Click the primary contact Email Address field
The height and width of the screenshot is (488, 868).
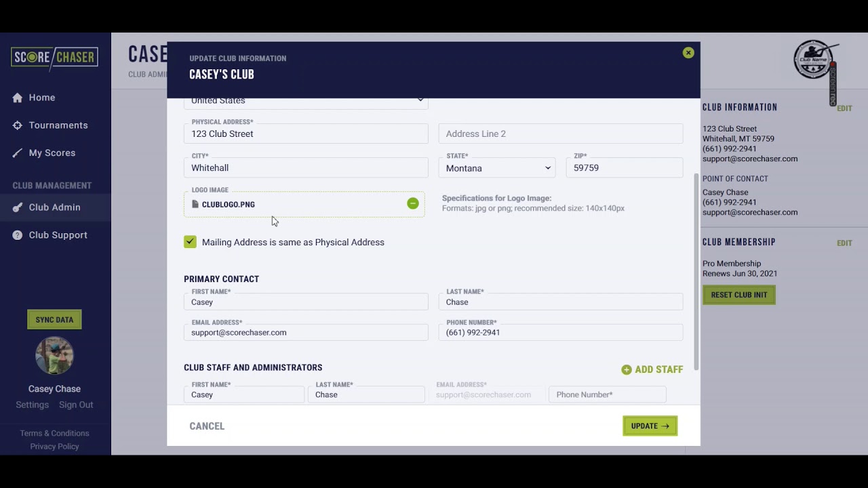pos(306,332)
